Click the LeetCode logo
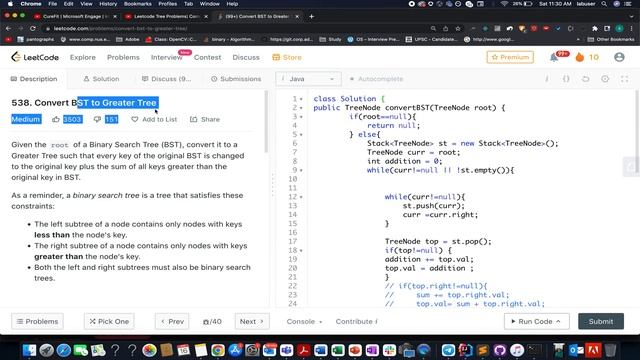Screen dimensions: 640x360 pyautogui.click(x=35, y=57)
